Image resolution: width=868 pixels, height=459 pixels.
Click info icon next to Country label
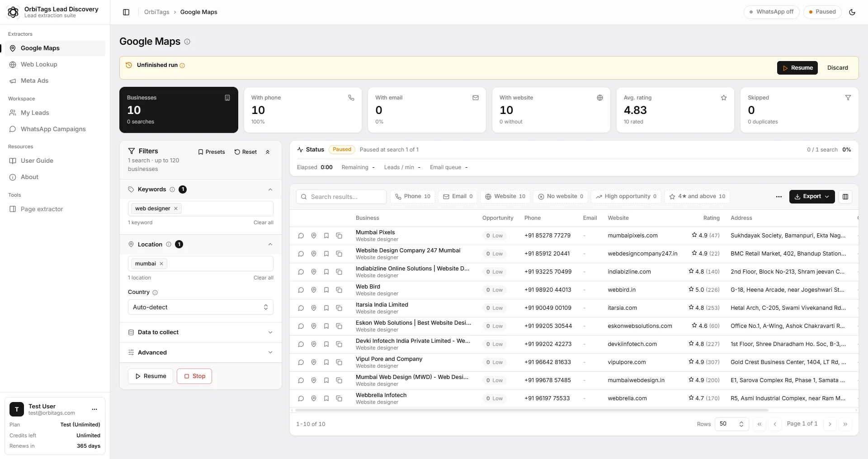coord(155,293)
